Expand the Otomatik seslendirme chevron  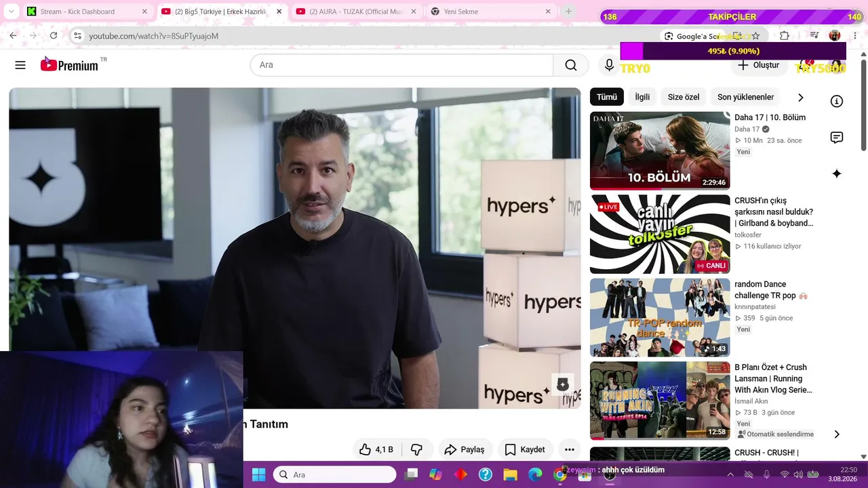[x=837, y=434]
